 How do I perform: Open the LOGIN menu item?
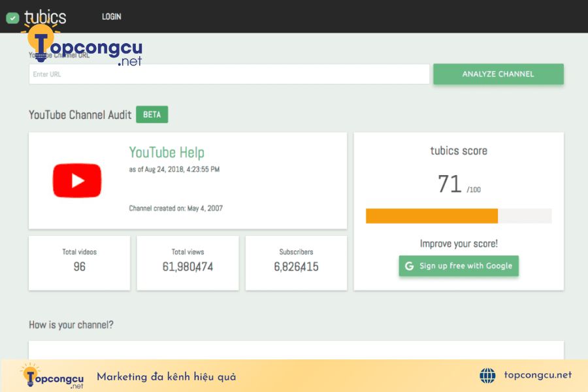[x=111, y=16]
